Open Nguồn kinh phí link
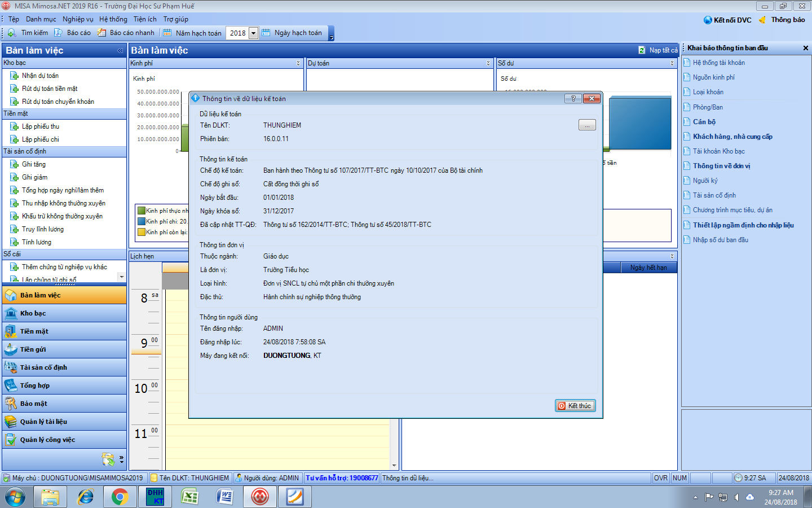The width and height of the screenshot is (812, 508). [x=713, y=77]
